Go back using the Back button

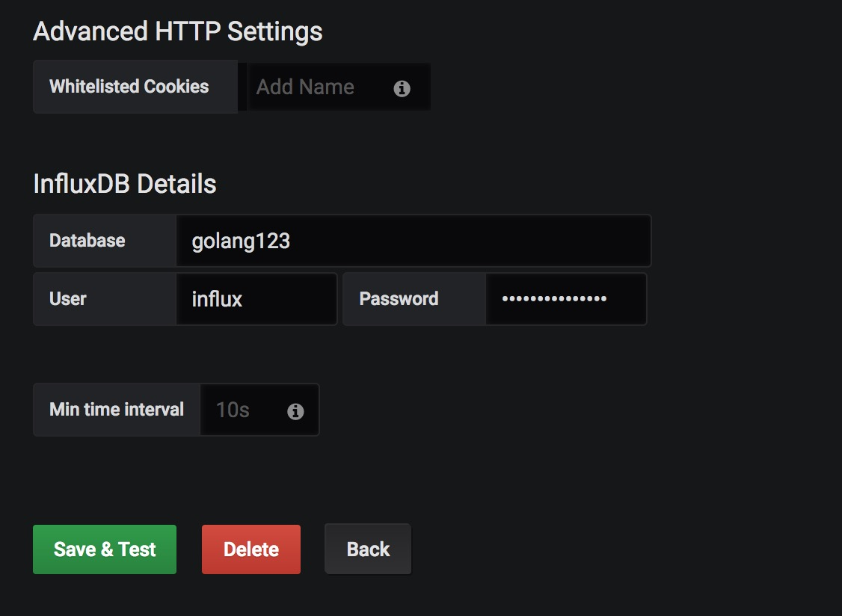point(368,549)
